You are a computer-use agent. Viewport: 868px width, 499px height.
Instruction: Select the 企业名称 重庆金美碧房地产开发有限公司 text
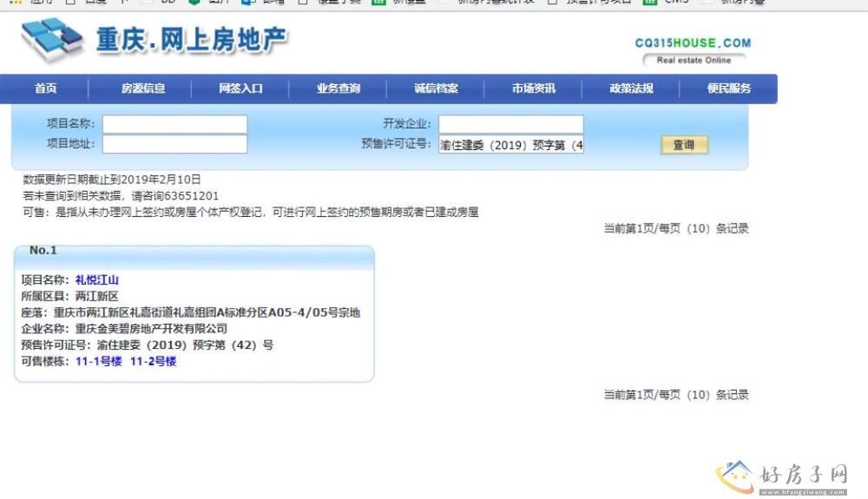(x=124, y=329)
